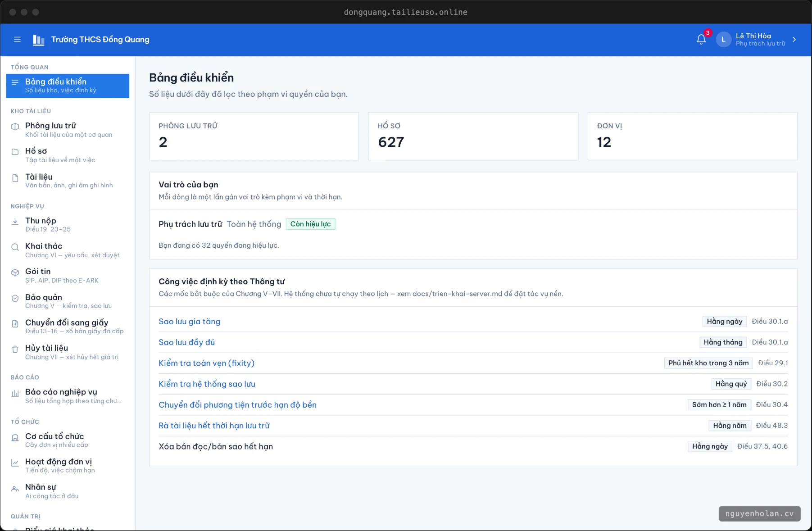812x531 pixels.
Task: Open Rà tài liệu hết thời hạn link
Action: 214,426
